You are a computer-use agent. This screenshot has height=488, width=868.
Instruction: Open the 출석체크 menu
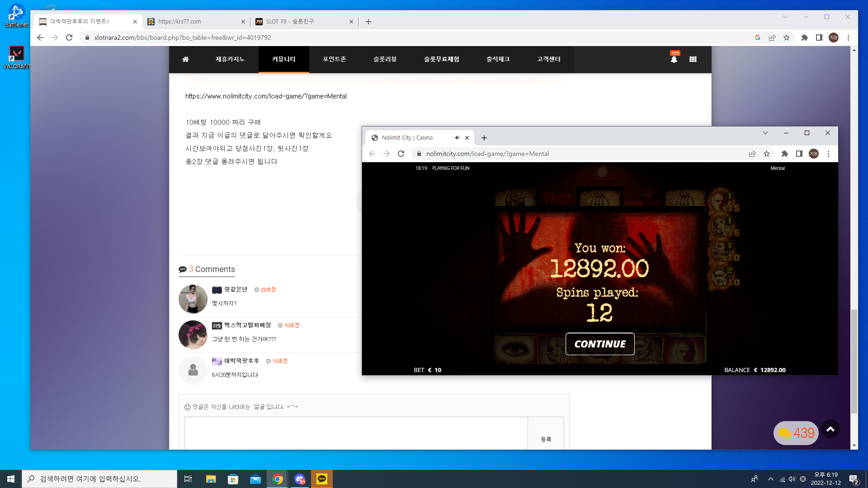pos(498,59)
